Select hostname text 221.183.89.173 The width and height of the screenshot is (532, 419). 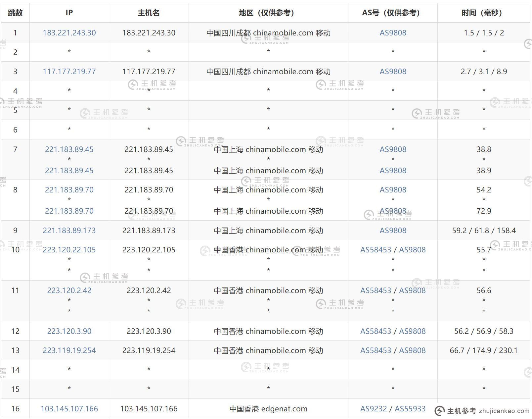149,231
